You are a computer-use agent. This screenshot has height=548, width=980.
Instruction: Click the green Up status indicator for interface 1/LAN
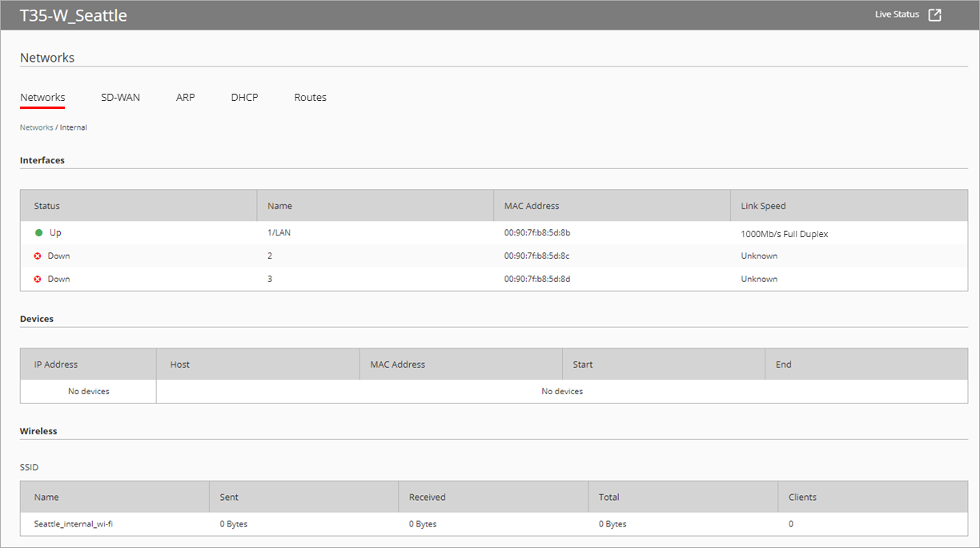(37, 232)
